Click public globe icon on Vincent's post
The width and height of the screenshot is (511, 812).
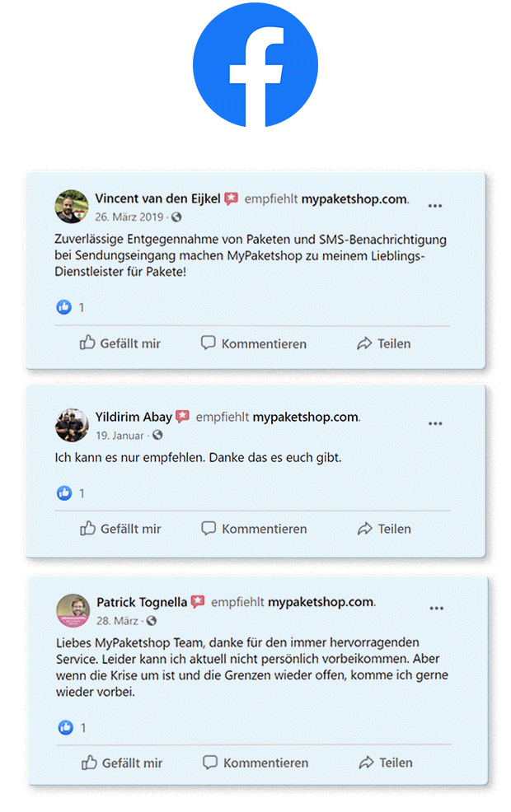[176, 217]
